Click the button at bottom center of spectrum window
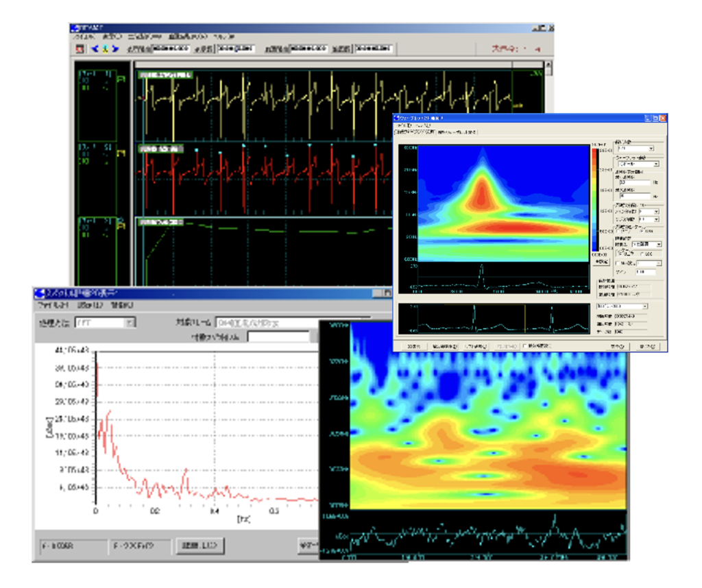Image resolution: width=702 pixels, height=588 pixels. 200,546
